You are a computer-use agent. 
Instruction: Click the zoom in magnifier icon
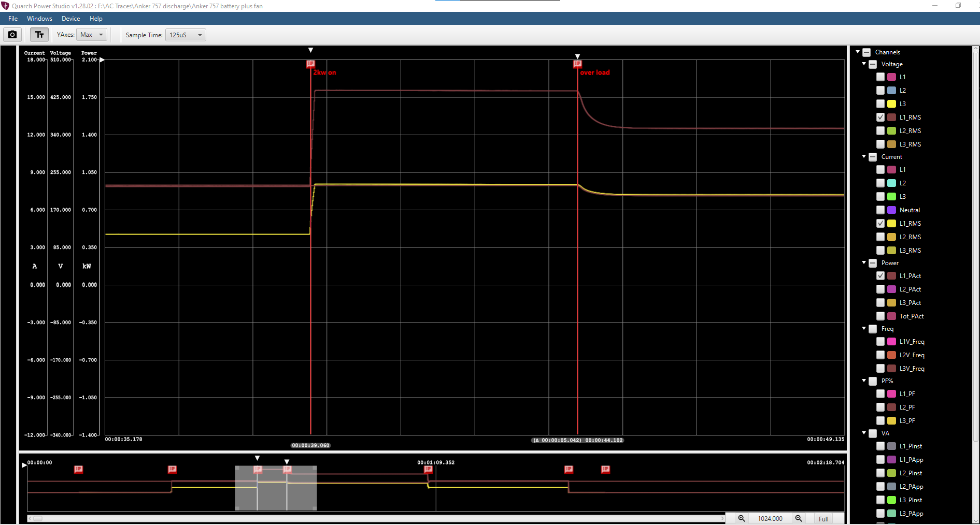tap(742, 518)
